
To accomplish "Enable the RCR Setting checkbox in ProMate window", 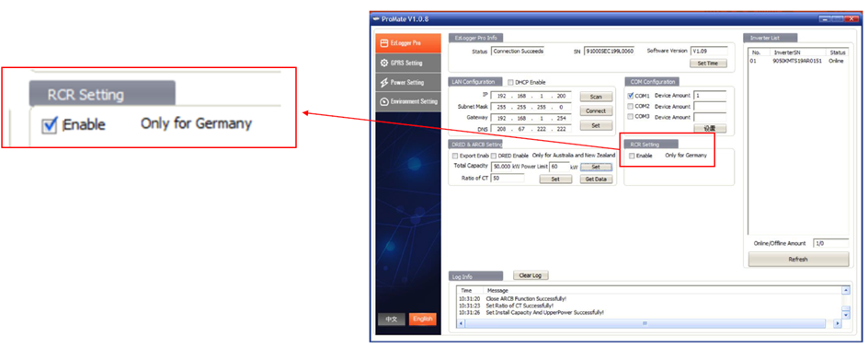I will [633, 156].
